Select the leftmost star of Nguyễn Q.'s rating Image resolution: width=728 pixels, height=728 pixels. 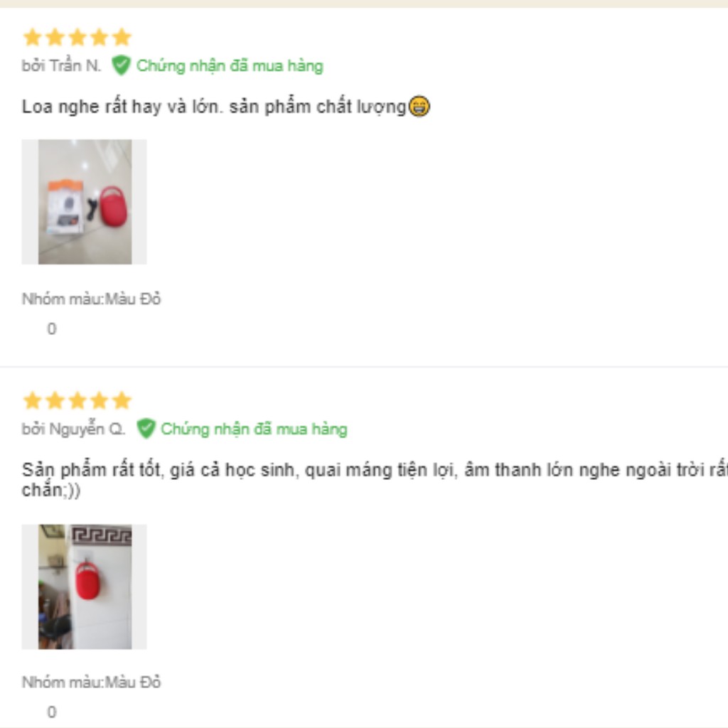[x=33, y=400]
